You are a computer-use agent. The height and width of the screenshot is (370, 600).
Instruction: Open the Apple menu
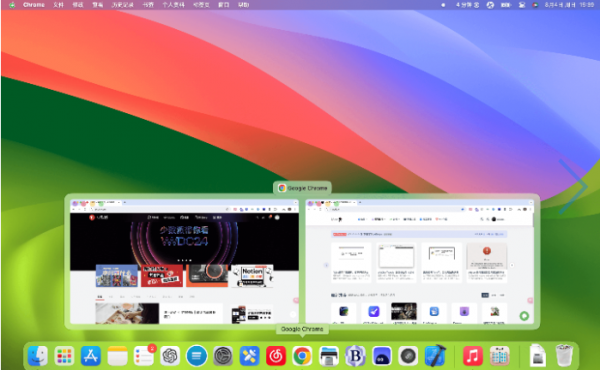[x=12, y=5]
